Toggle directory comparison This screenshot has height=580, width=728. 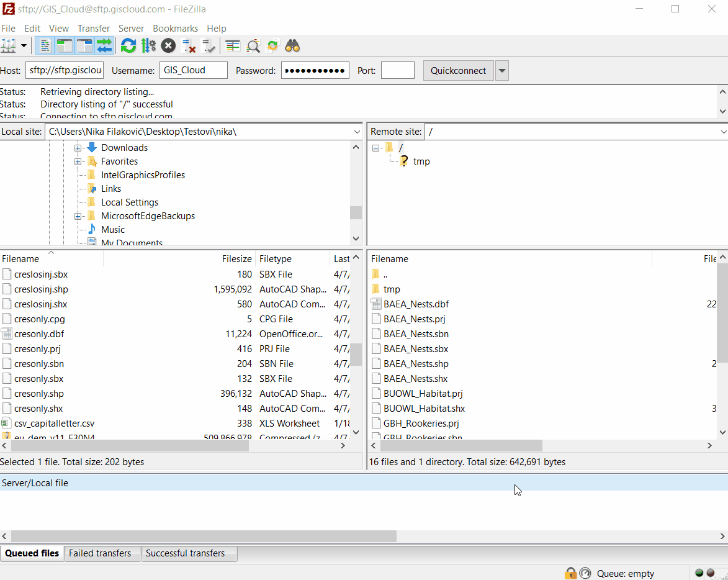point(253,46)
